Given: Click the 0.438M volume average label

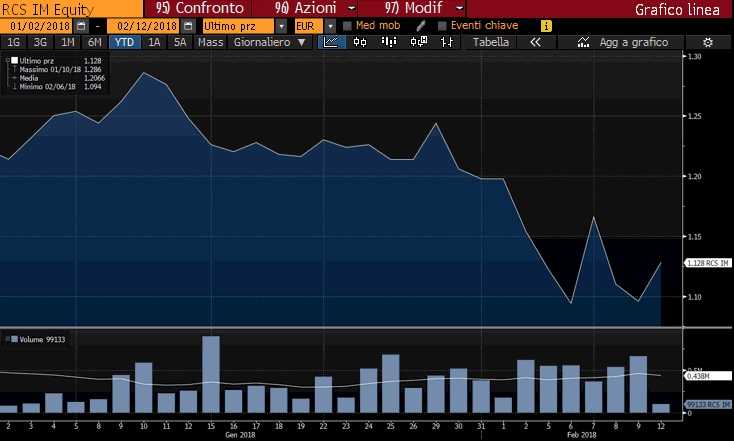Looking at the screenshot, I should pyautogui.click(x=708, y=376).
